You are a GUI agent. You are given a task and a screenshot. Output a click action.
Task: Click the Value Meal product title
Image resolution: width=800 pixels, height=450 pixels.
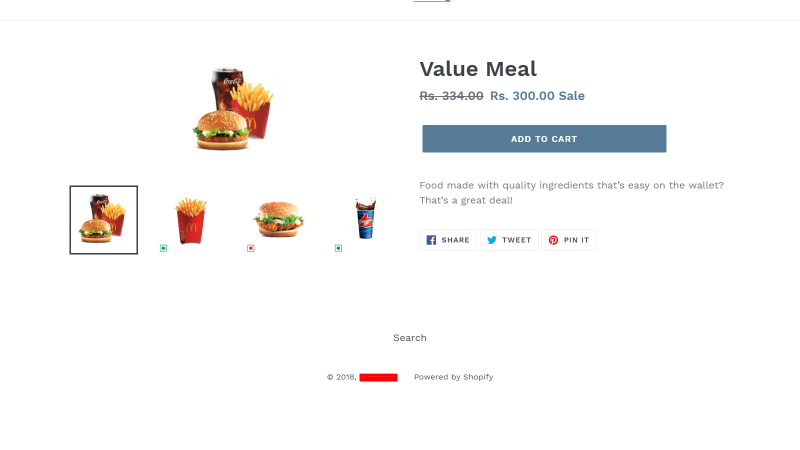pyautogui.click(x=478, y=69)
